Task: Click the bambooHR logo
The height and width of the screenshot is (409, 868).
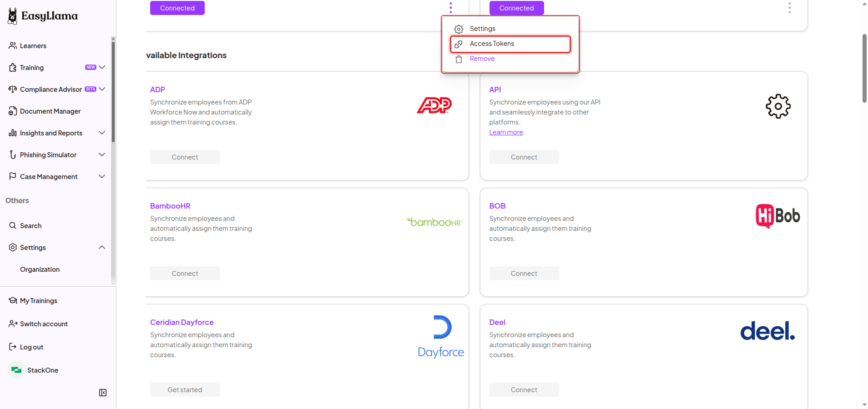Action: click(434, 222)
